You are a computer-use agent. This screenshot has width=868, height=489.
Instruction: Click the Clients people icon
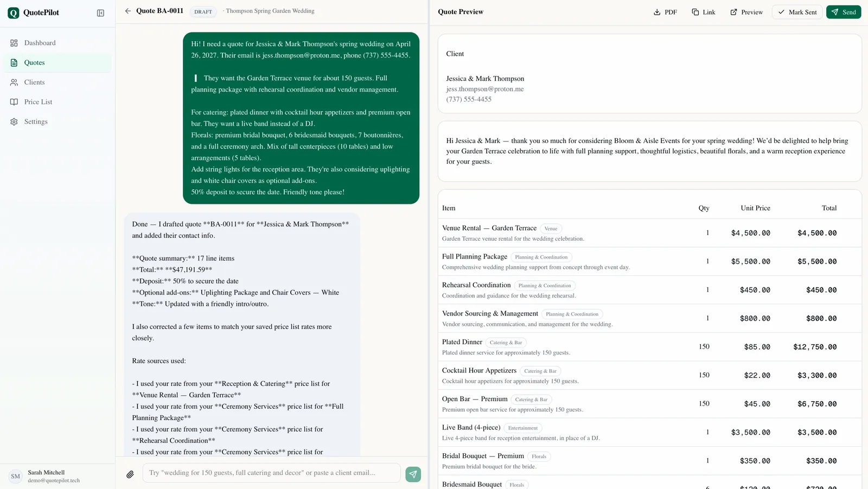point(14,82)
